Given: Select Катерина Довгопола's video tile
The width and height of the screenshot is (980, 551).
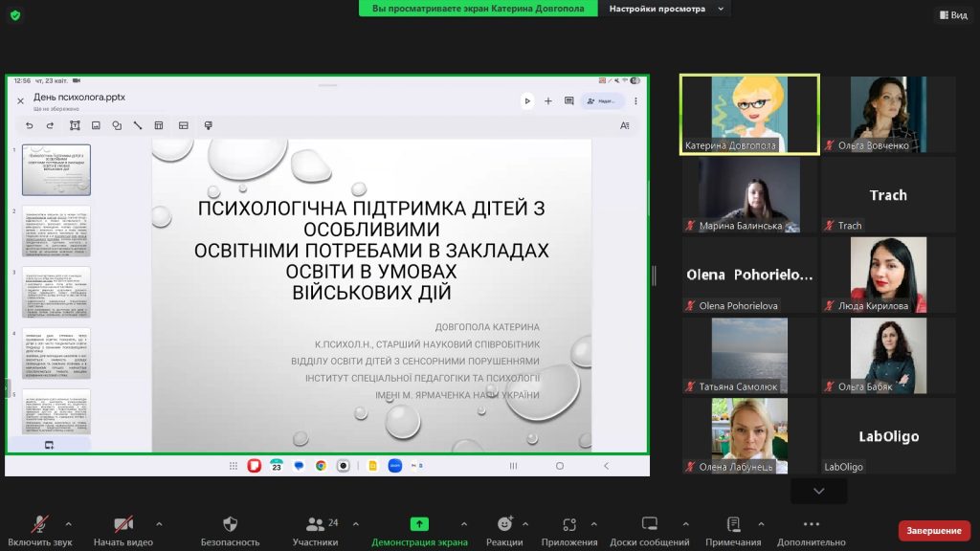Looking at the screenshot, I should 749,114.
